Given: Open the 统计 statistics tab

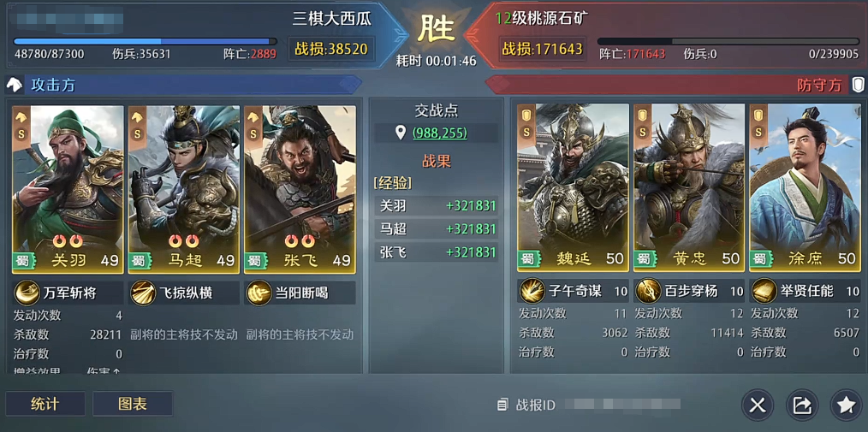Looking at the screenshot, I should click(45, 404).
